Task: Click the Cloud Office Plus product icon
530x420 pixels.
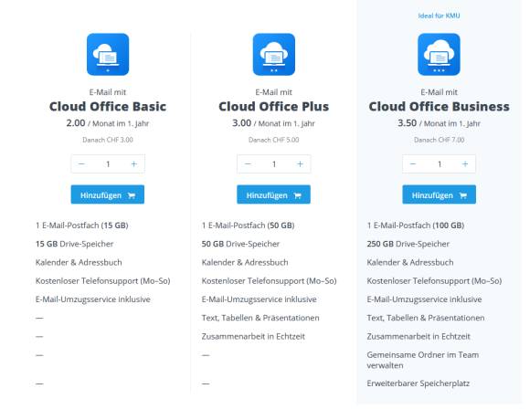Action: click(274, 55)
